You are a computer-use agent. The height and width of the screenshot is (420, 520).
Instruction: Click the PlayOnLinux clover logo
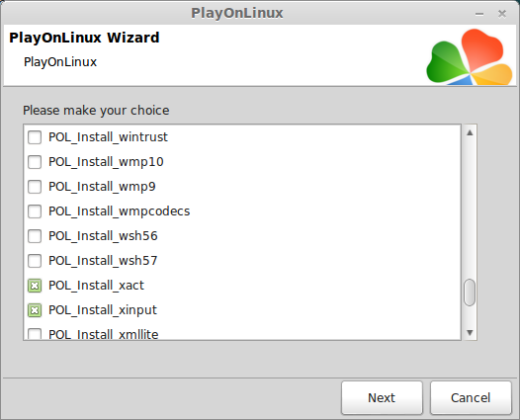coord(470,56)
